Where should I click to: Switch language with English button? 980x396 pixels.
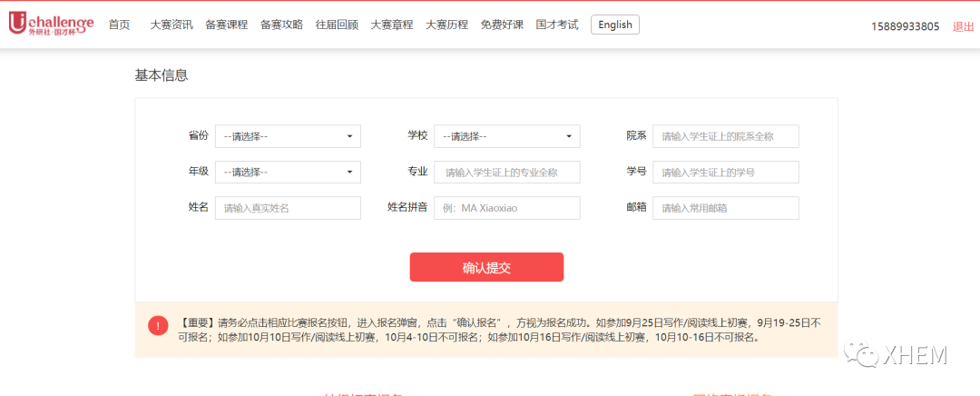614,25
